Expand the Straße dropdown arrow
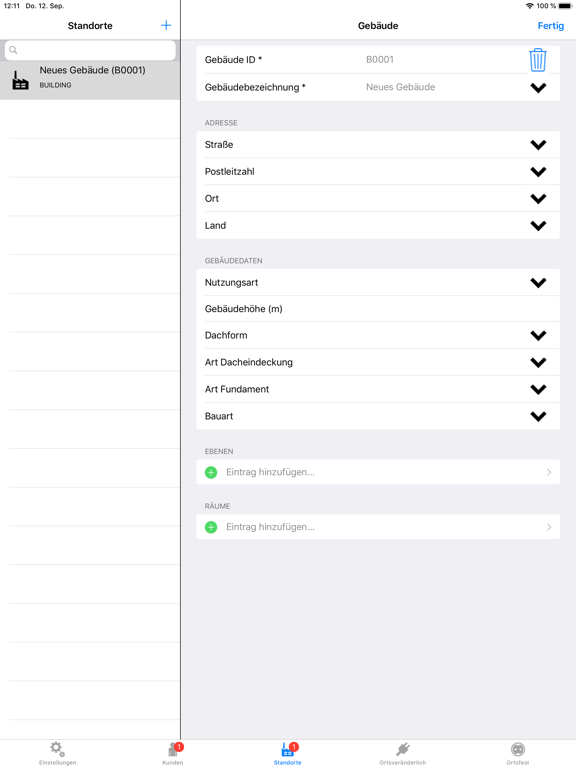 [538, 145]
